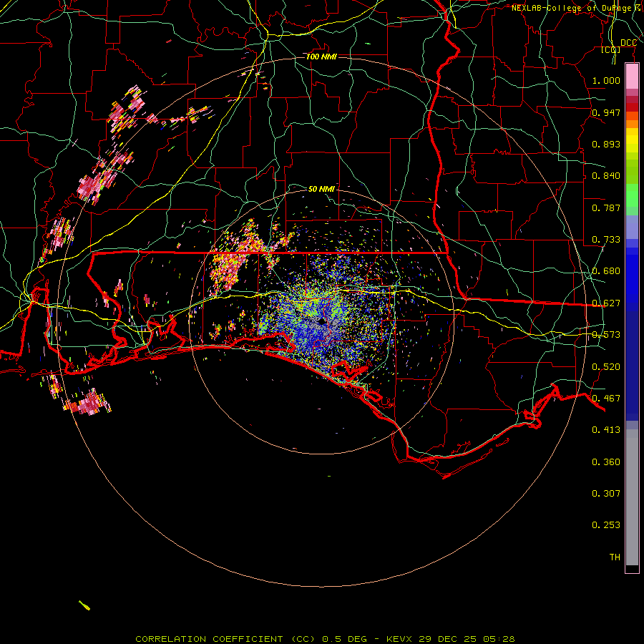Click the 0.573 legend value
This screenshot has height=644, width=644.
(606, 335)
